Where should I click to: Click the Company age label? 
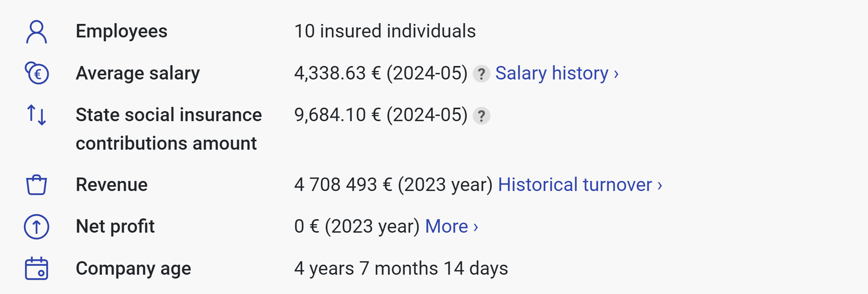tap(133, 269)
